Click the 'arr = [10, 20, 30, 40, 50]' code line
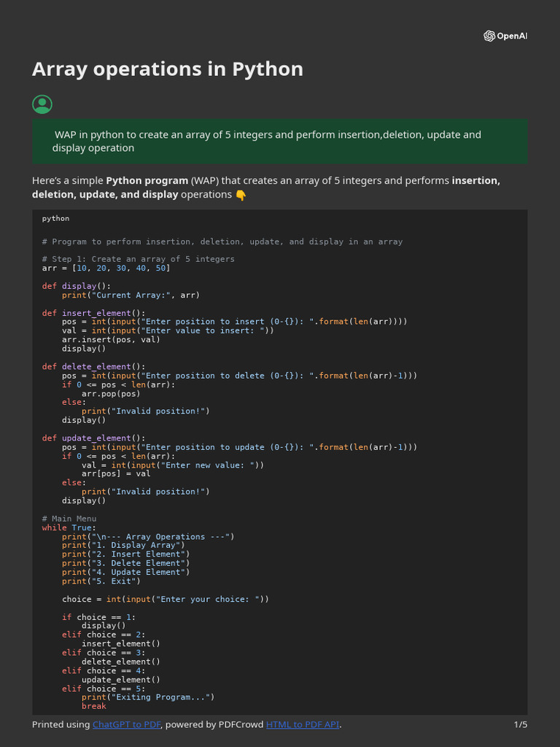This screenshot has height=747, width=560. tap(106, 268)
